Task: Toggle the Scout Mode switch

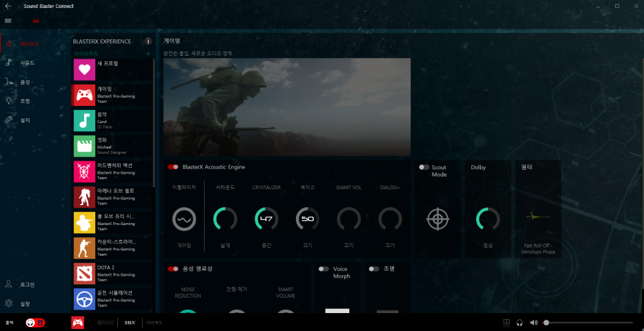Action: click(x=424, y=167)
